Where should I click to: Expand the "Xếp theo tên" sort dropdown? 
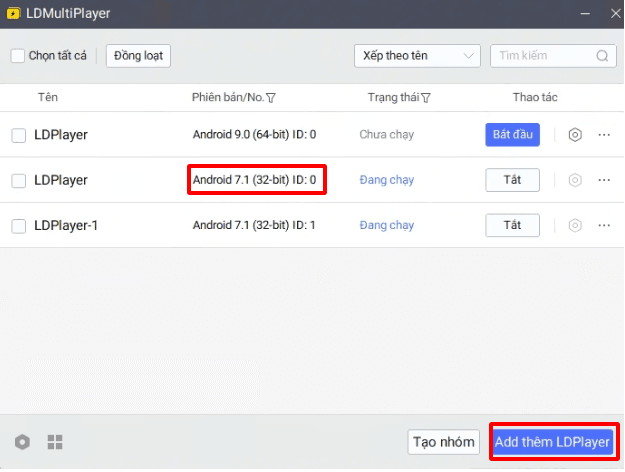point(417,56)
